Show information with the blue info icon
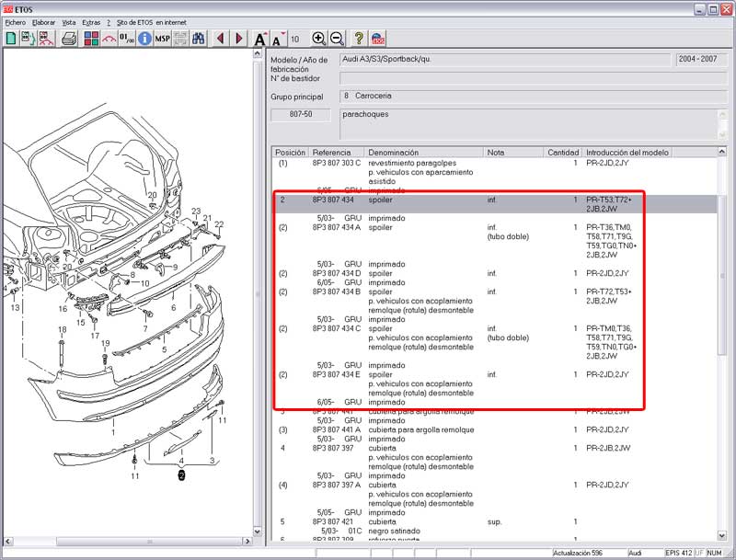The width and height of the screenshot is (736, 560). pos(144,39)
